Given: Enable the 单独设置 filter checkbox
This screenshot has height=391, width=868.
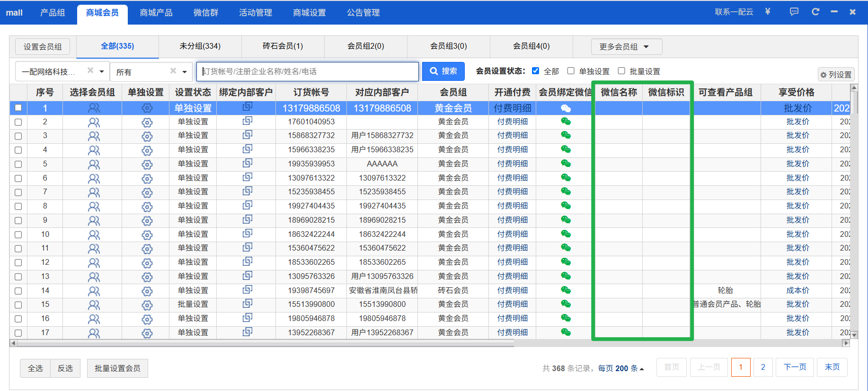Looking at the screenshot, I should (571, 71).
